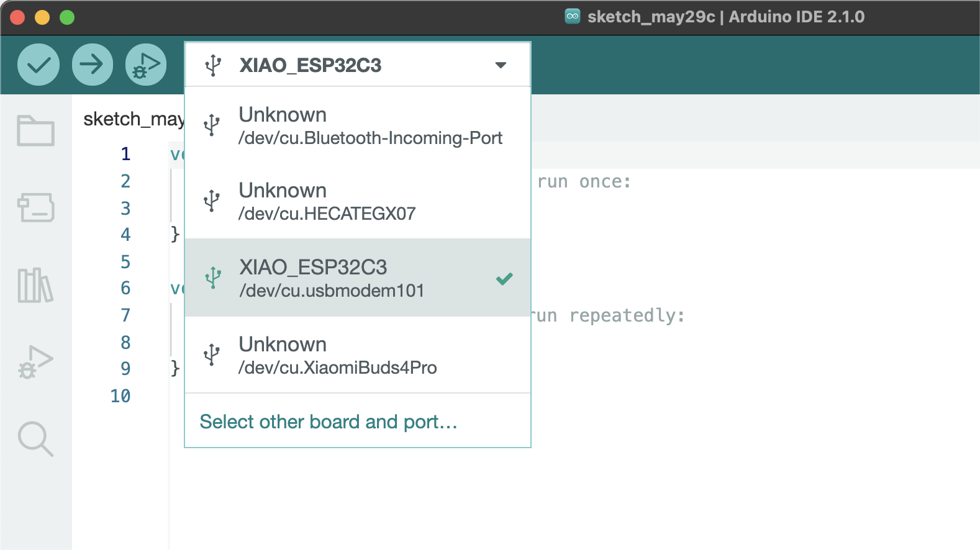Click the 'run once:' comment text
This screenshot has width=980, height=550.
click(x=584, y=182)
